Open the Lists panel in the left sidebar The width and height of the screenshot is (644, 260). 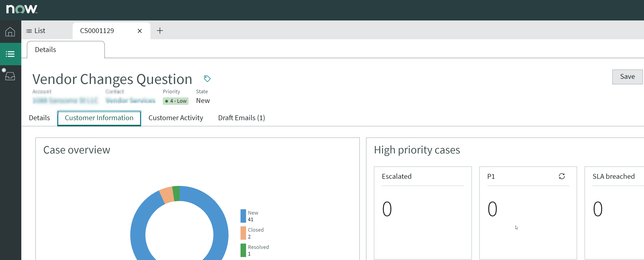tap(10, 54)
